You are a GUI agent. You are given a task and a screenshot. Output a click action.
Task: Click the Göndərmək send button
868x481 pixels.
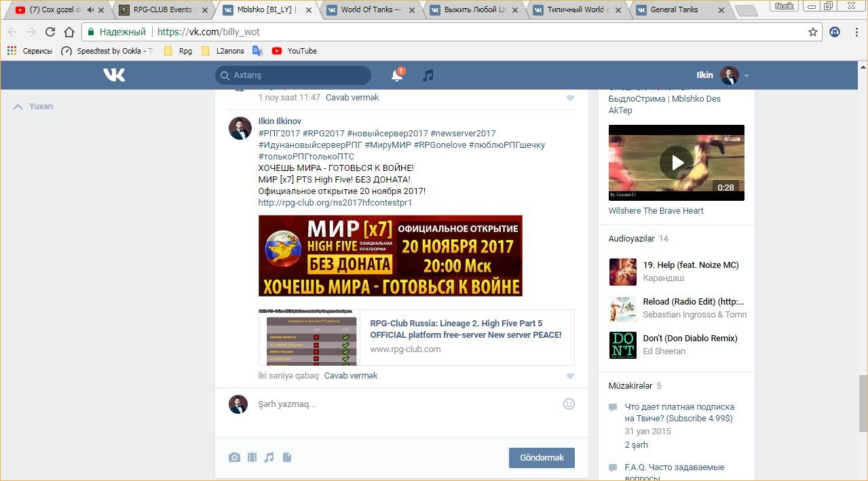[x=542, y=458]
